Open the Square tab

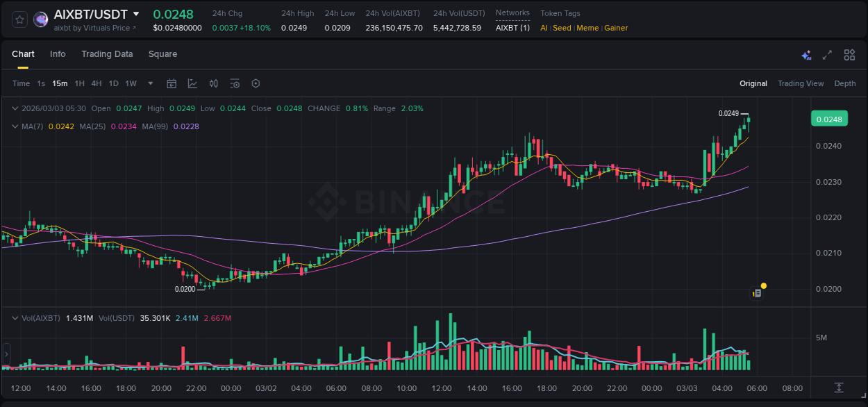[162, 54]
